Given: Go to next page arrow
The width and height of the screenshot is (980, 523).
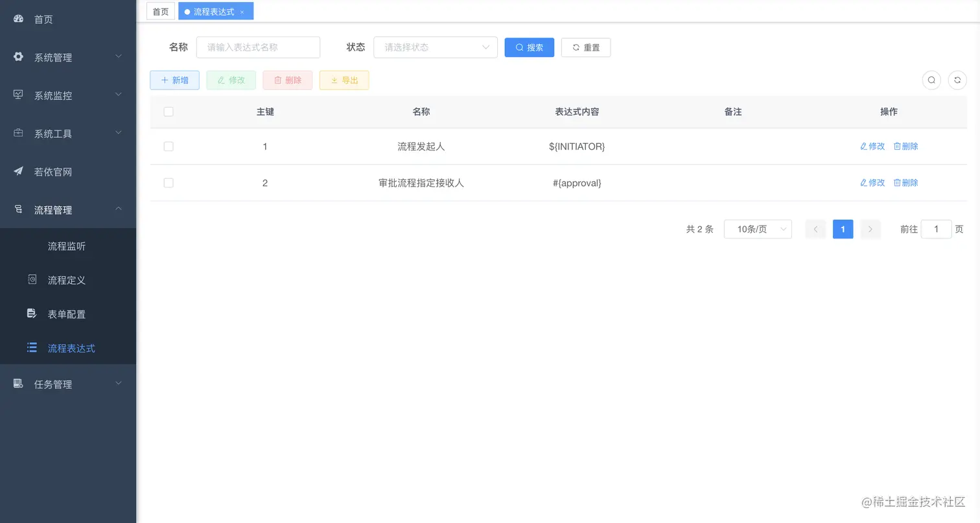Looking at the screenshot, I should point(870,229).
